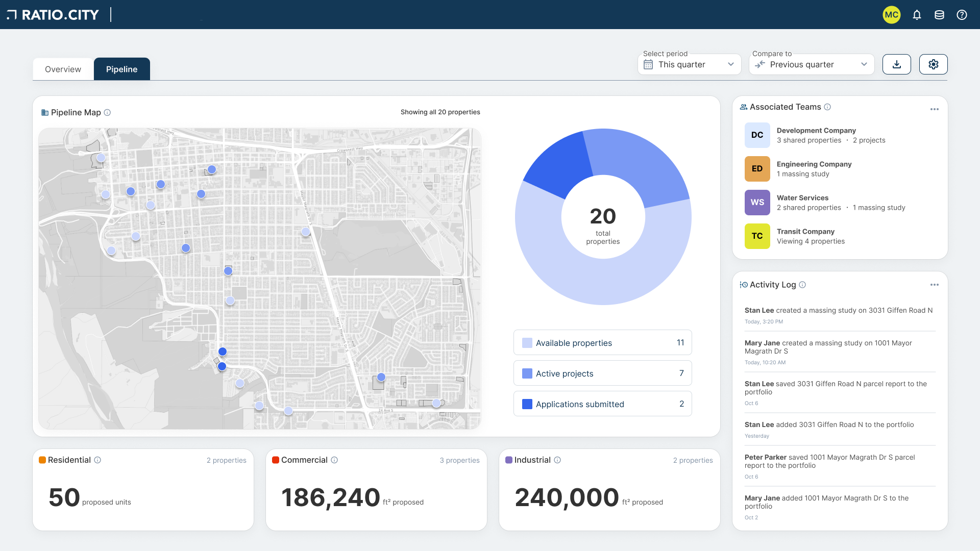Open help question mark icon

click(962, 15)
